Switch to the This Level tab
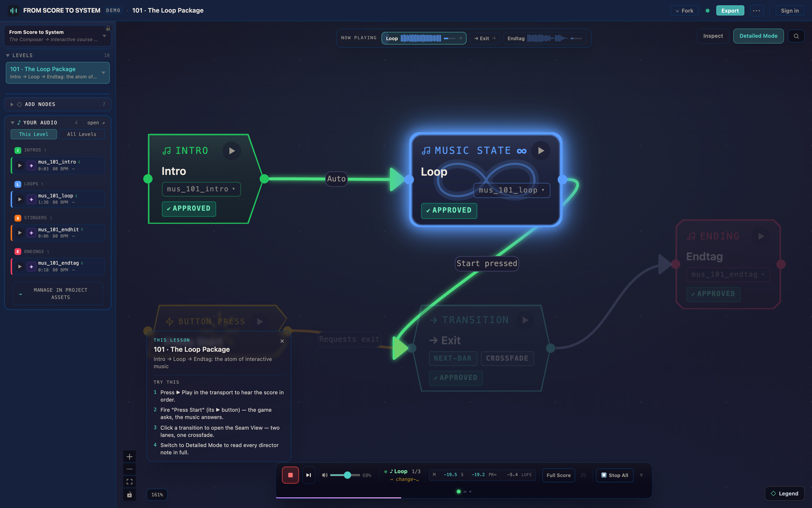 34,134
